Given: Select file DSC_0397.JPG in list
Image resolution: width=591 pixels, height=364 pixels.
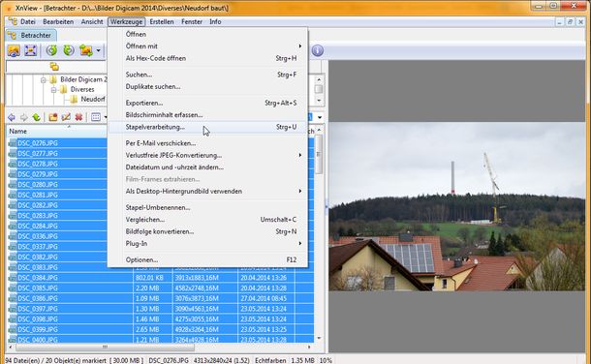Looking at the screenshot, I should (38, 309).
